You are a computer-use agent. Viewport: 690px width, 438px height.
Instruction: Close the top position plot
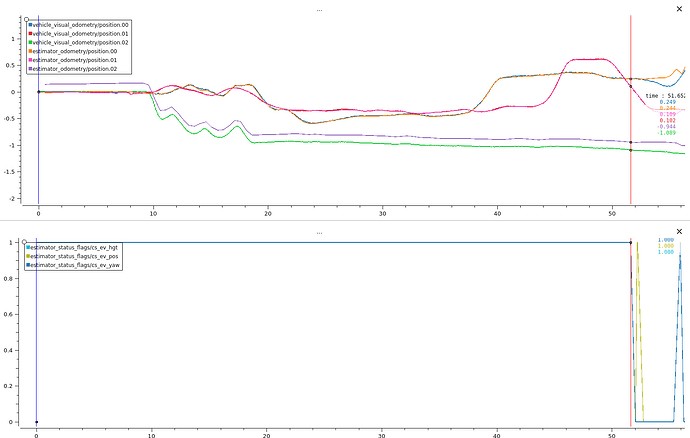tap(679, 9)
